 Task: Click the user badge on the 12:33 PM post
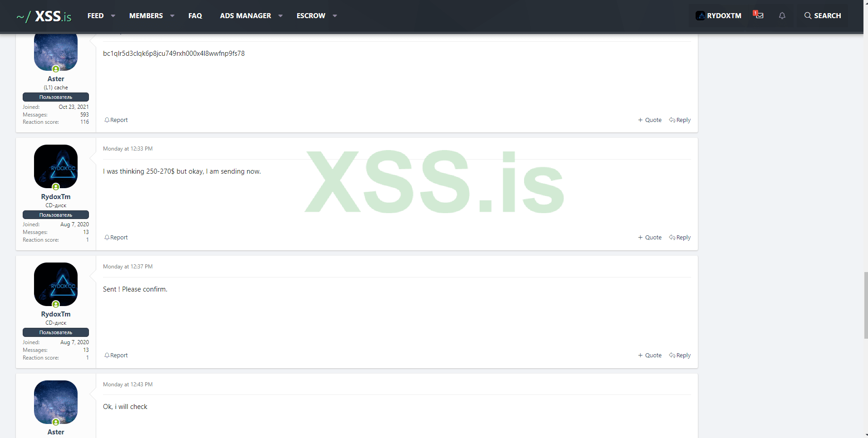[56, 215]
